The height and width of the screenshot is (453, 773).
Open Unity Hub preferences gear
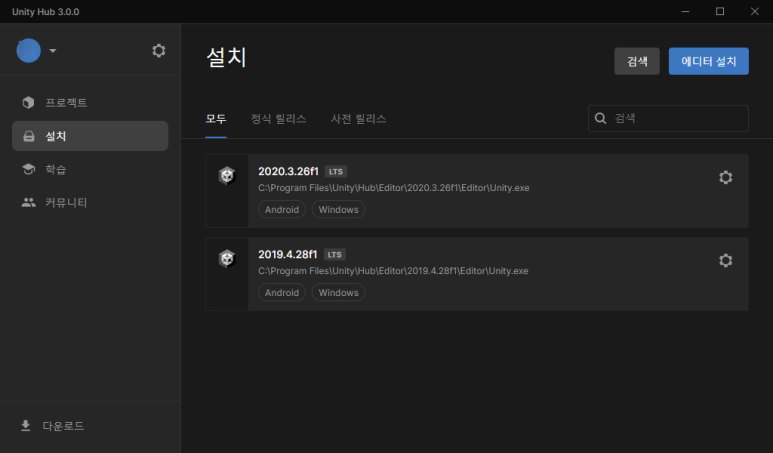tap(159, 50)
